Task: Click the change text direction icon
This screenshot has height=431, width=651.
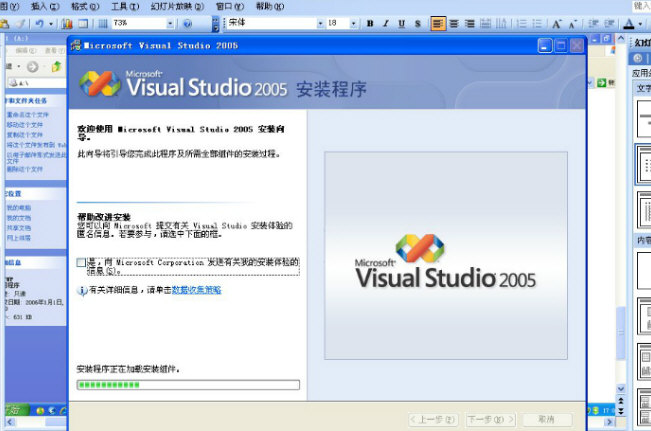Action: pyautogui.click(x=501, y=24)
